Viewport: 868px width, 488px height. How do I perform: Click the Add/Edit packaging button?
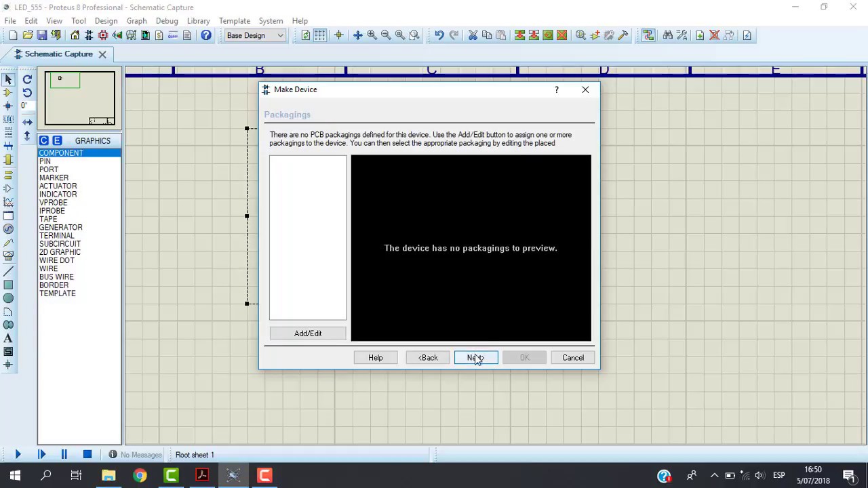[x=308, y=333]
